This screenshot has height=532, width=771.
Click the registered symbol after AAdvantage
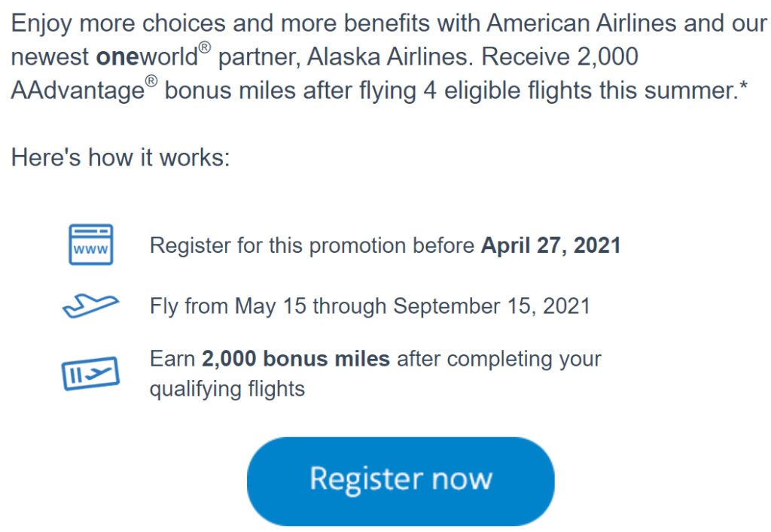[151, 81]
